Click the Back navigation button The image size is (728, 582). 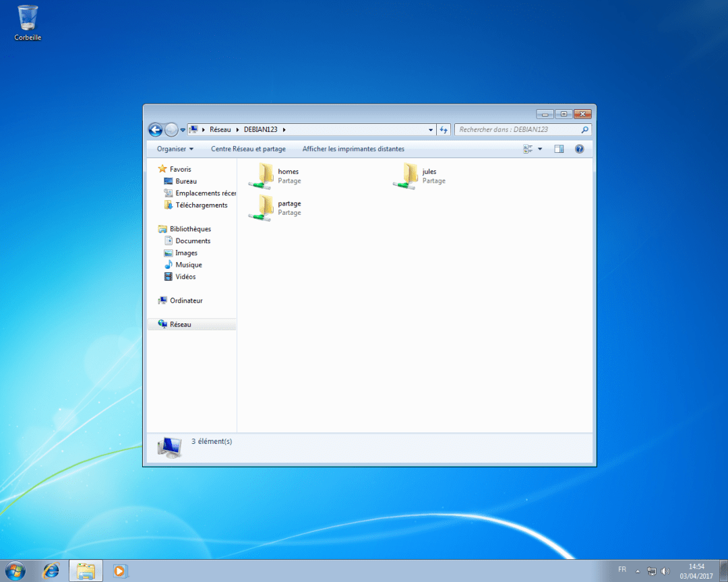(156, 129)
